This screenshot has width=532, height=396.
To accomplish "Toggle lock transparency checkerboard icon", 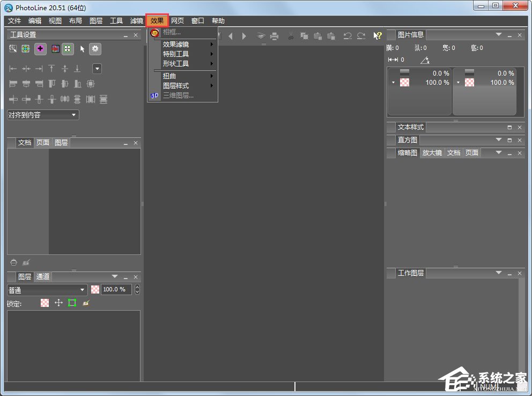I will (45, 303).
